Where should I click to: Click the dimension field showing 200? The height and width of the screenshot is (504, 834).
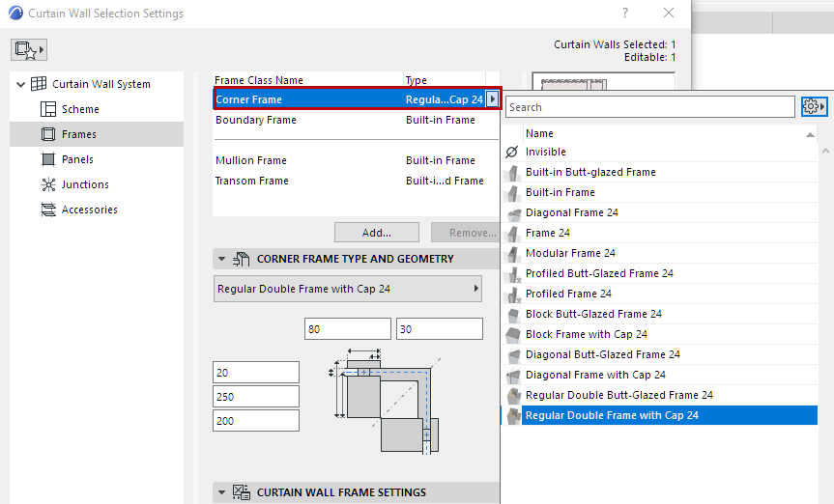point(256,421)
